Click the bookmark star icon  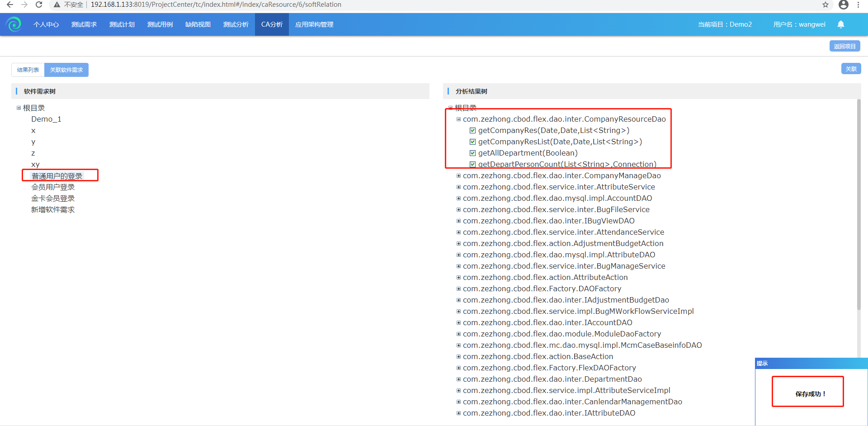click(825, 5)
